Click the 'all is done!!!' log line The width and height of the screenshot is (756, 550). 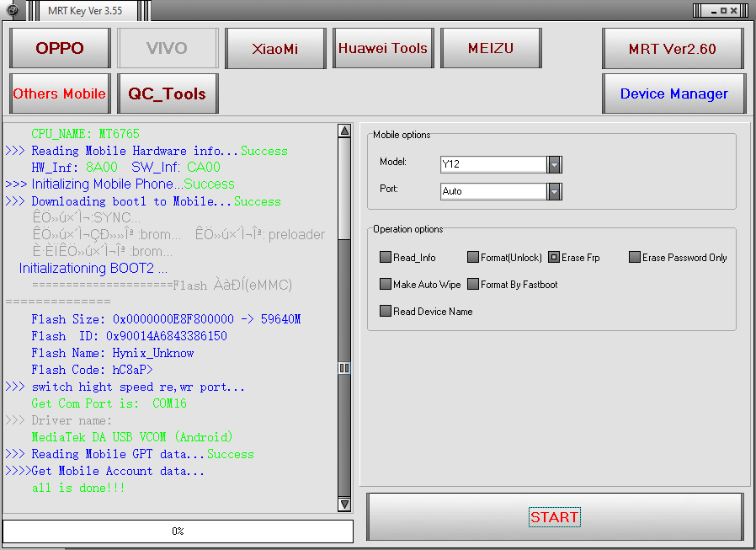click(x=78, y=488)
